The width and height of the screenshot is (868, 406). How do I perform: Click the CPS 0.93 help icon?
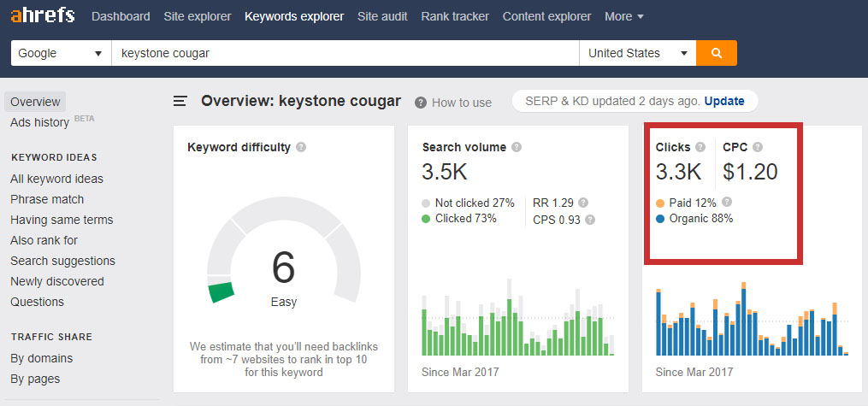(590, 220)
